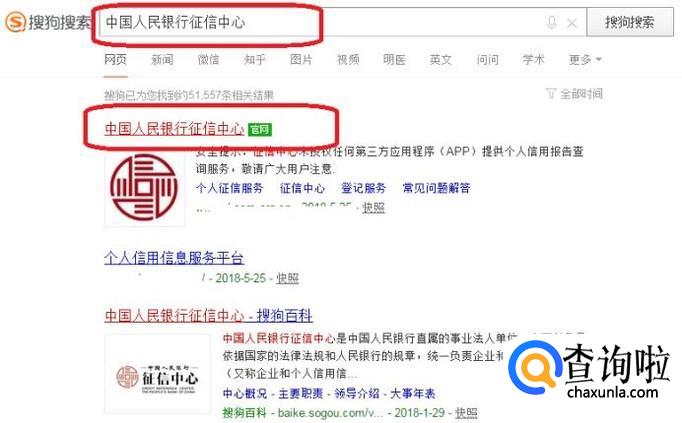Click the green 官网 badge
This screenshot has width=682, height=423.
(260, 130)
